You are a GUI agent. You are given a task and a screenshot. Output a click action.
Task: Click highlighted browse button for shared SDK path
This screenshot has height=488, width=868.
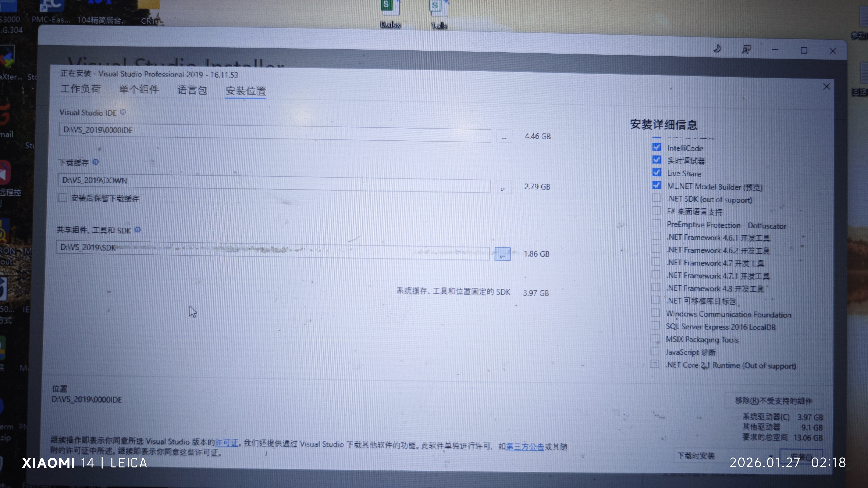[502, 254]
